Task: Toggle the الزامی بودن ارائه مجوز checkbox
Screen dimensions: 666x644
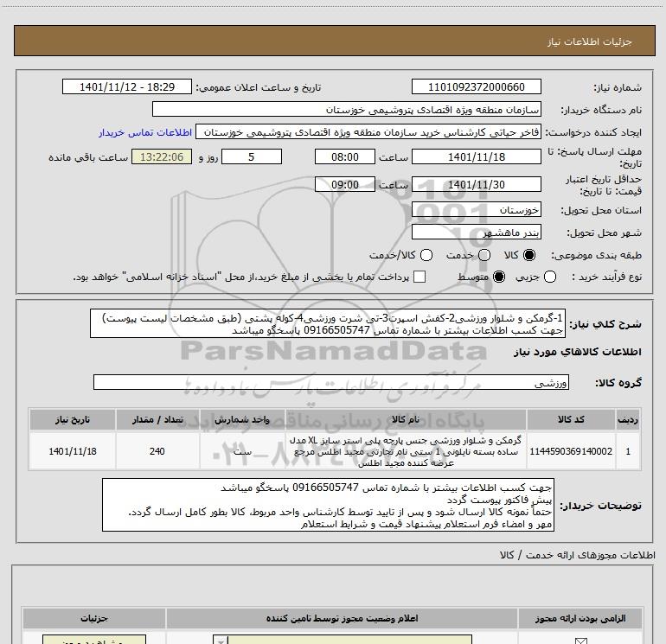Action: pyautogui.click(x=580, y=641)
